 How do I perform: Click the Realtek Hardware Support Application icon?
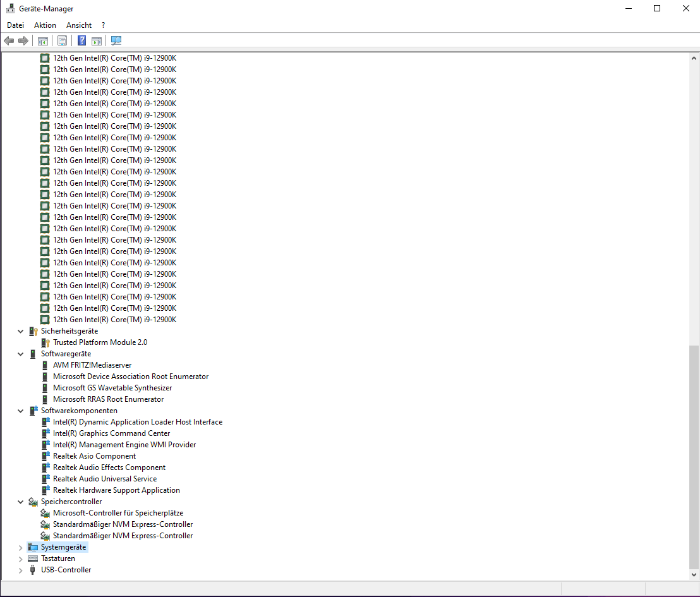click(x=45, y=490)
